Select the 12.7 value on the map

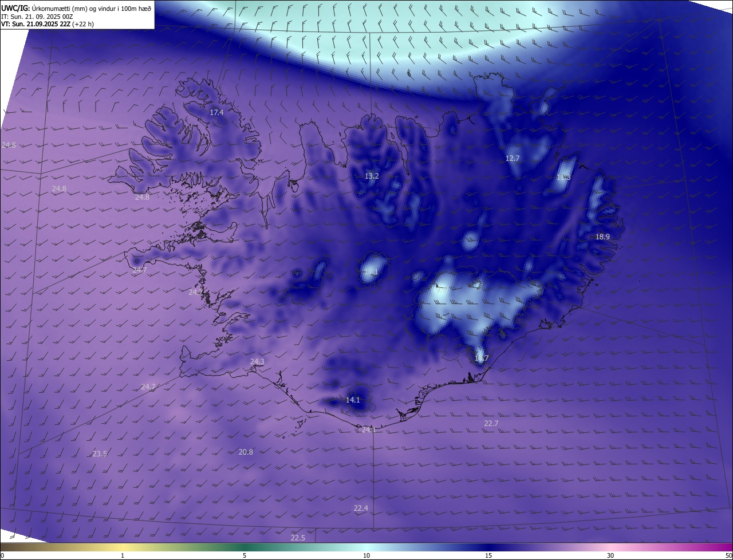tap(512, 158)
